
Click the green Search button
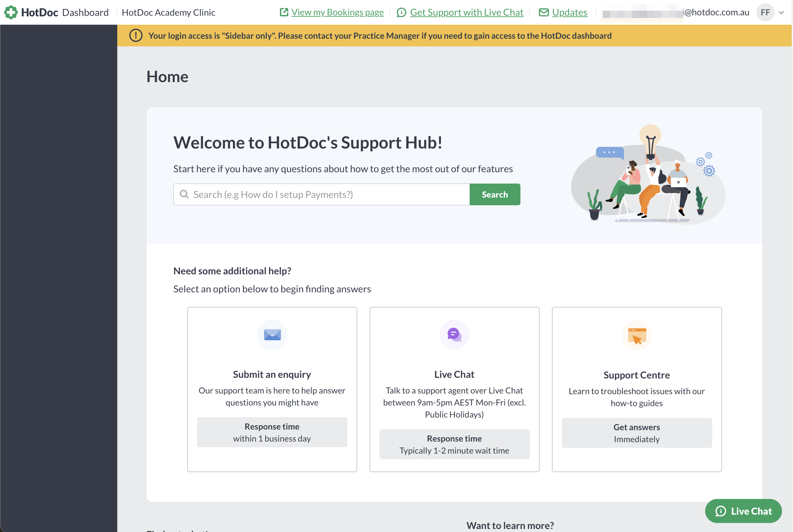point(495,195)
